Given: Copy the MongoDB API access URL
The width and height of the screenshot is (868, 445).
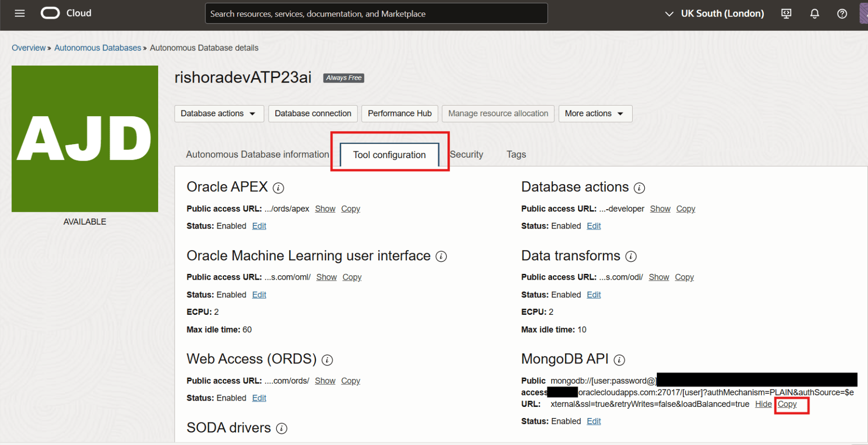Looking at the screenshot, I should click(x=787, y=405).
